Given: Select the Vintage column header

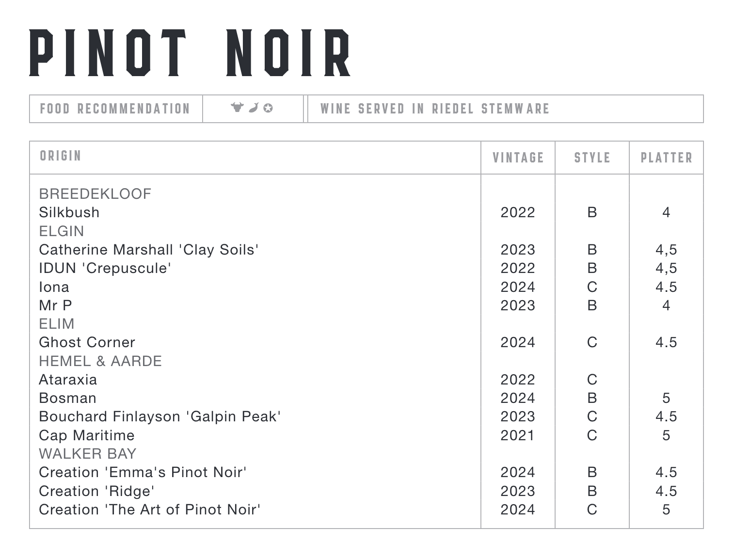Looking at the screenshot, I should pos(518,158).
